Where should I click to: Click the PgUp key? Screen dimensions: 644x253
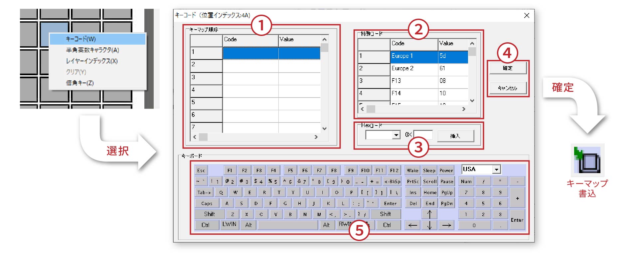click(447, 192)
